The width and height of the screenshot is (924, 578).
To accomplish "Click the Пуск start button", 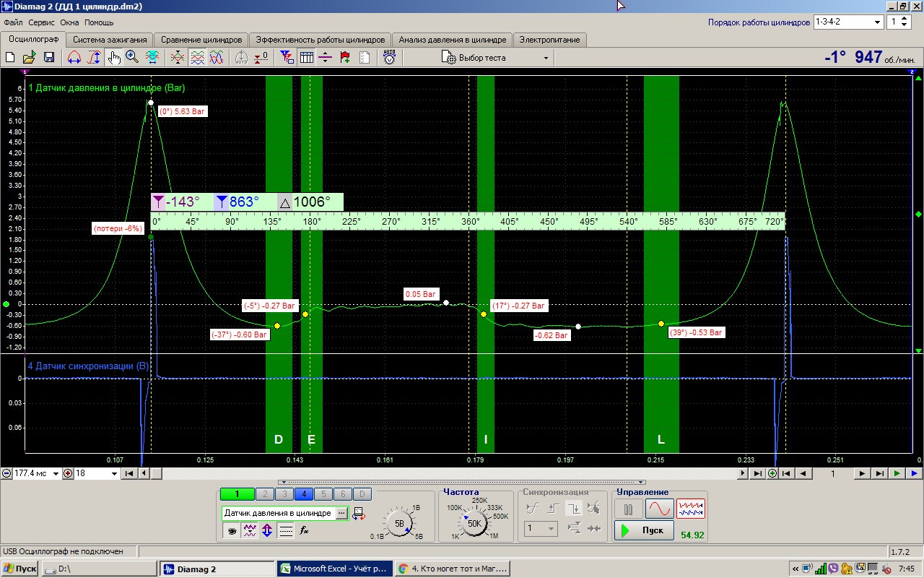I will [x=644, y=530].
